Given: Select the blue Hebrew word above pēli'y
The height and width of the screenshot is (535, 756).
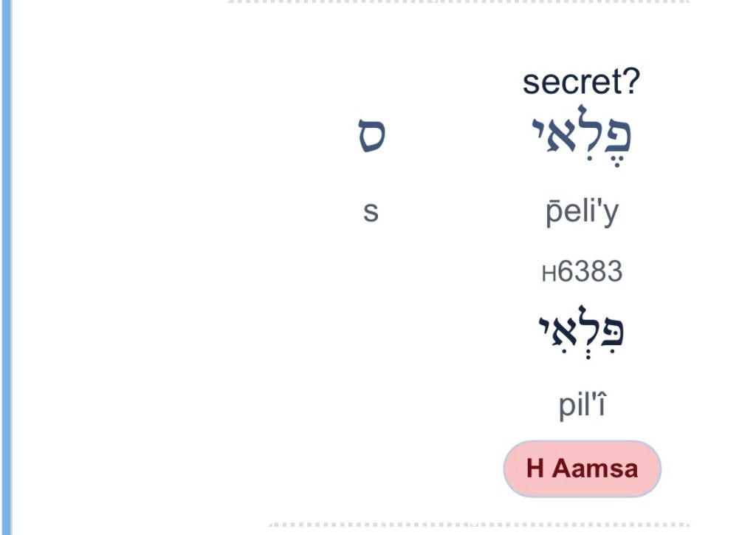Looking at the screenshot, I should pos(581,138).
